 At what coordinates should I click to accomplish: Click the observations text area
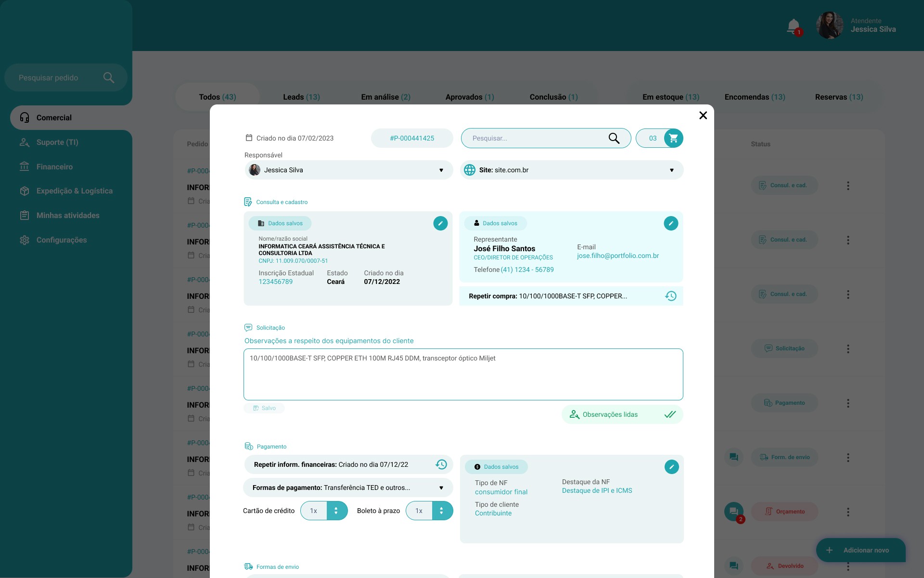(463, 374)
